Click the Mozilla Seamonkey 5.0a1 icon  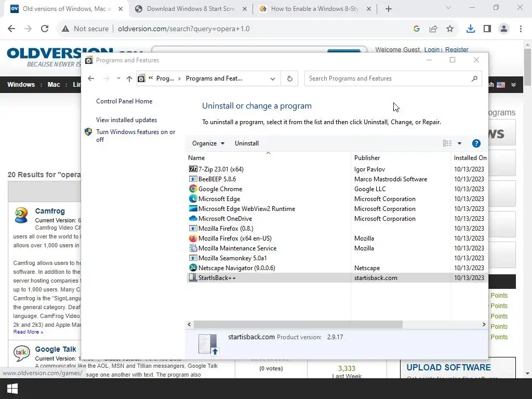(x=193, y=258)
